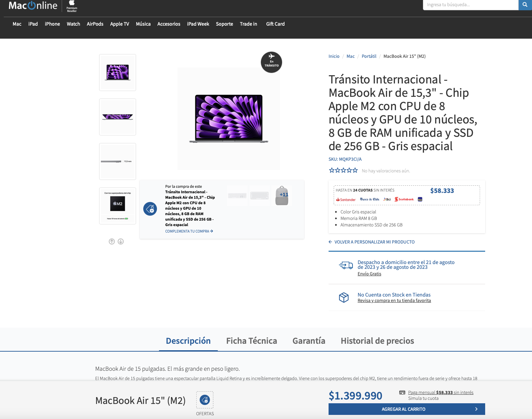Click the first keyboard accessory thumbnail
532x419 pixels.
(237, 196)
